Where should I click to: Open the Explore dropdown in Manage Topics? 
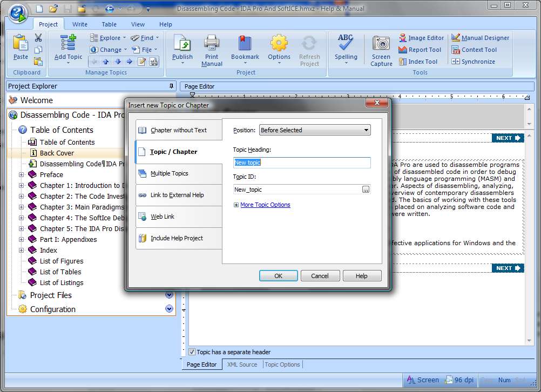pos(108,38)
